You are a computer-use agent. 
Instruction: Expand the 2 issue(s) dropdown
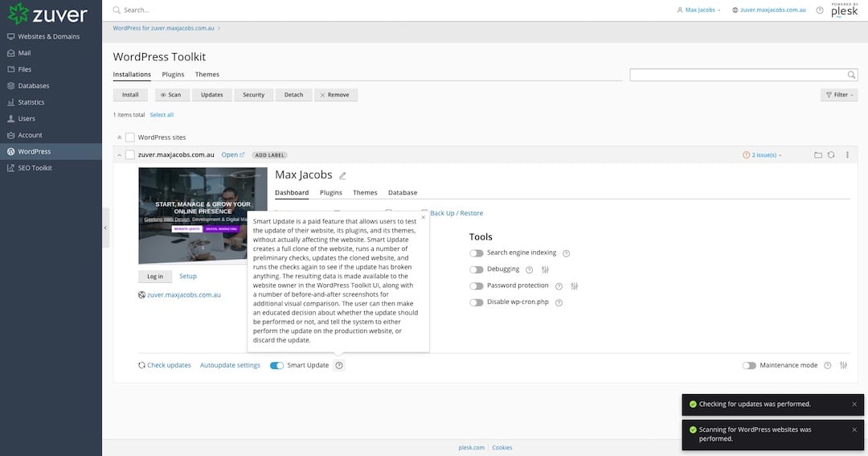pyautogui.click(x=762, y=155)
